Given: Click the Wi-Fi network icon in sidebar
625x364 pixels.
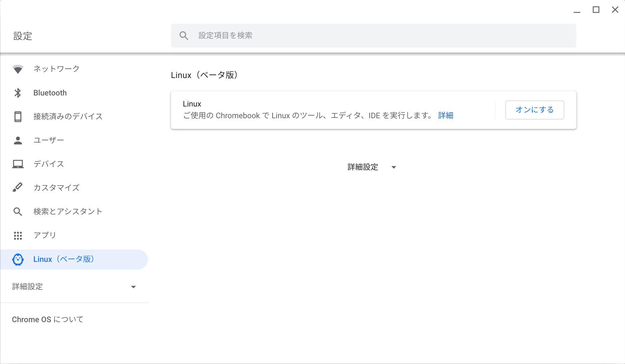Looking at the screenshot, I should pyautogui.click(x=18, y=69).
